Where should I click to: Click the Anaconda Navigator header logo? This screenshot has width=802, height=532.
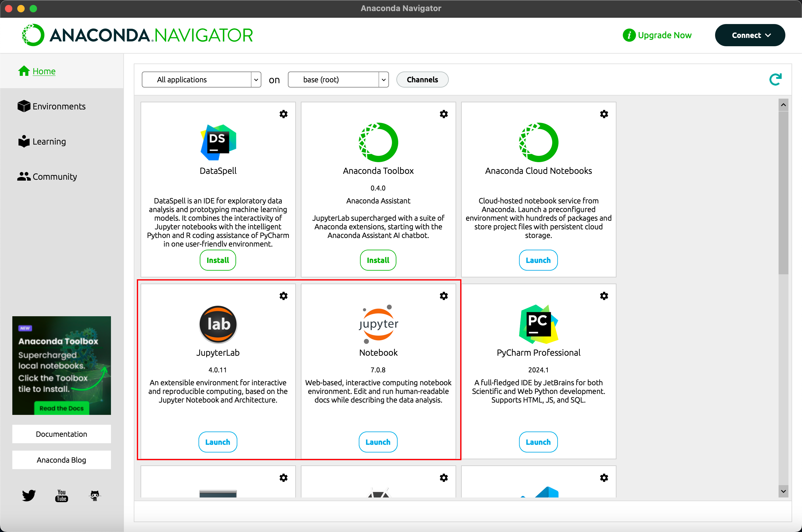tap(137, 35)
